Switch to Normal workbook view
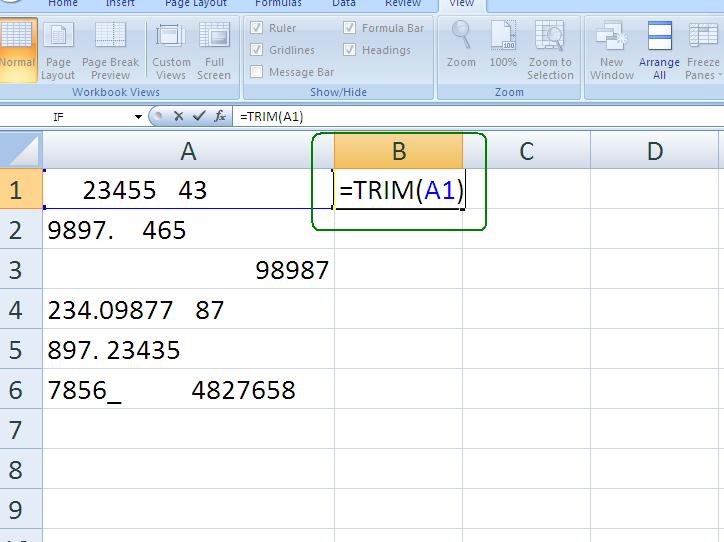 click(x=18, y=50)
